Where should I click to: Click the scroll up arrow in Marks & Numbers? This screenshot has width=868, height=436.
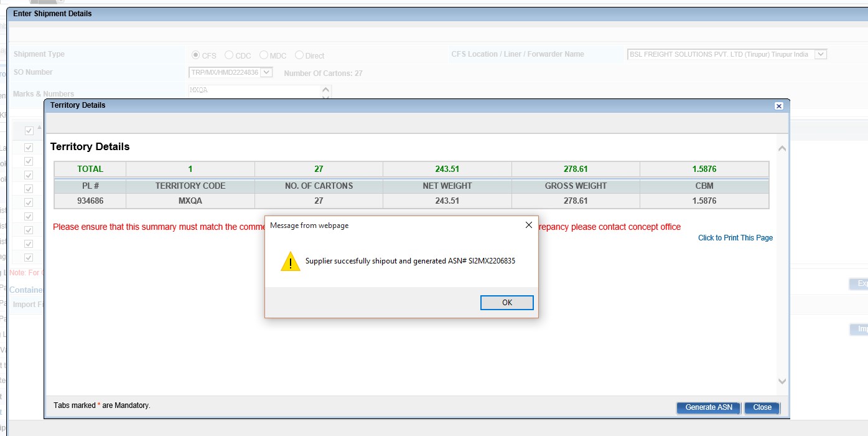point(325,90)
